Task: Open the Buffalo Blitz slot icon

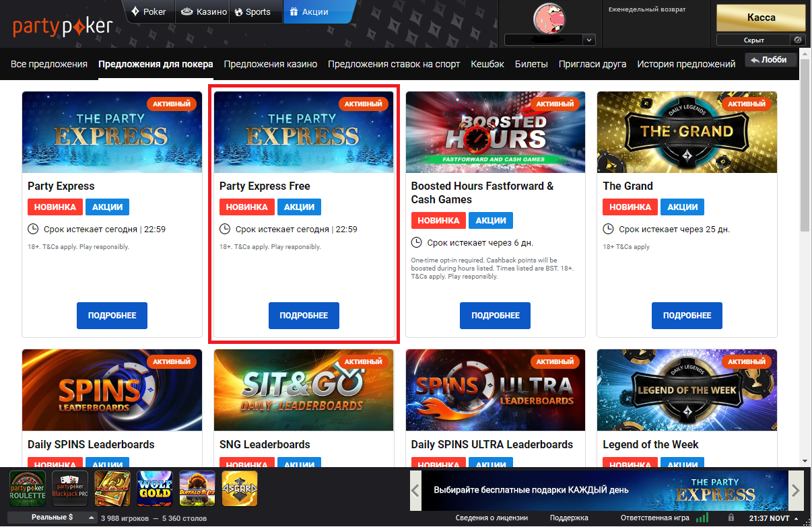Action: [197, 489]
